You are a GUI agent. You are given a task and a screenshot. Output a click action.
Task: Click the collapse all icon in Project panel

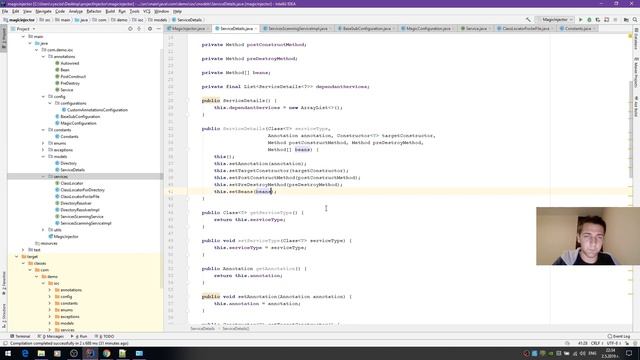pos(139,29)
